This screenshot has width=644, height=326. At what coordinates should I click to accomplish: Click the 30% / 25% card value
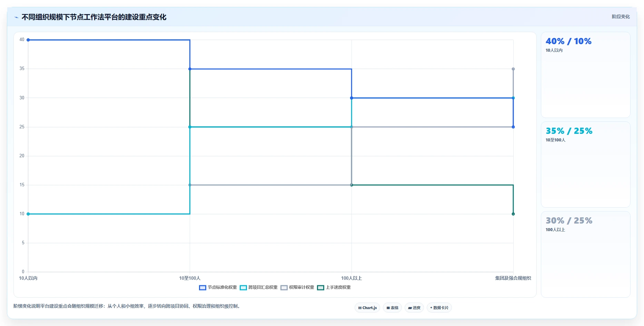click(x=569, y=221)
